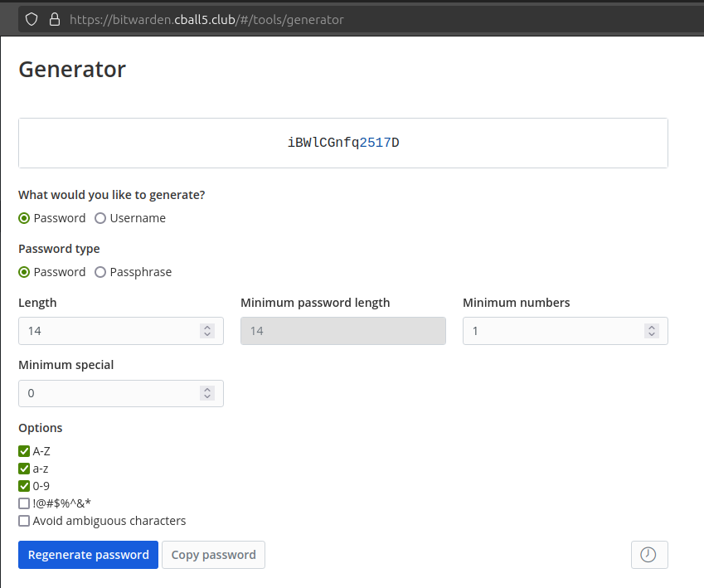Increase Minimum numbers with up arrow
The width and height of the screenshot is (704, 588).
coord(652,328)
